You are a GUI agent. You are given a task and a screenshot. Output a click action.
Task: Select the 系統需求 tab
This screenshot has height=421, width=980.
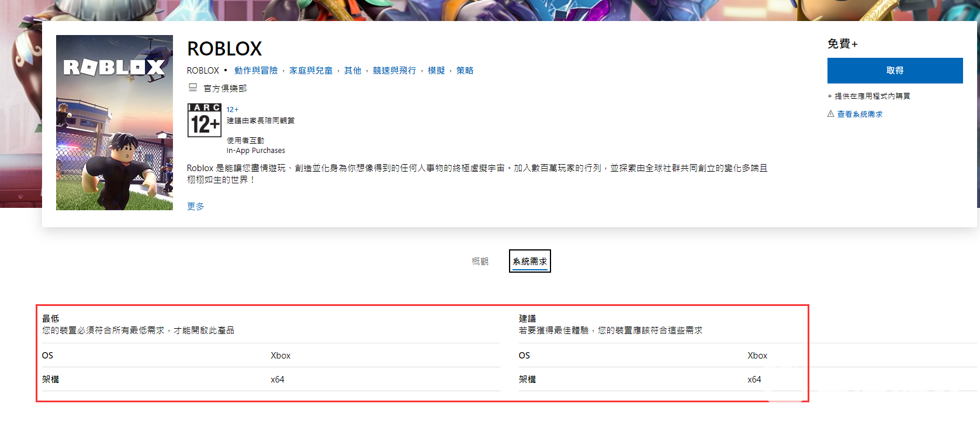[529, 262]
